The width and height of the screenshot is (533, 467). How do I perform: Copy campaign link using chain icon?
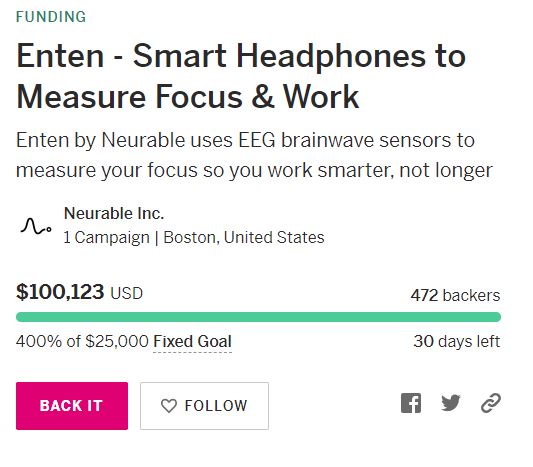click(x=491, y=403)
